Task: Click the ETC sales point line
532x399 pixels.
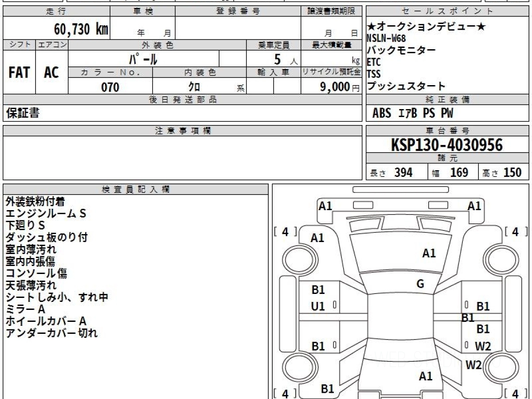Action: coord(374,63)
